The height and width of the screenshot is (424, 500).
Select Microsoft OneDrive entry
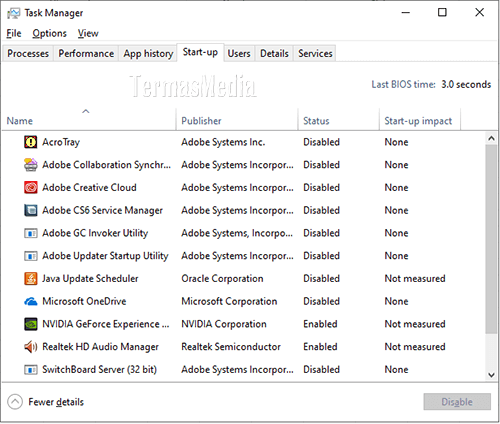click(x=84, y=301)
